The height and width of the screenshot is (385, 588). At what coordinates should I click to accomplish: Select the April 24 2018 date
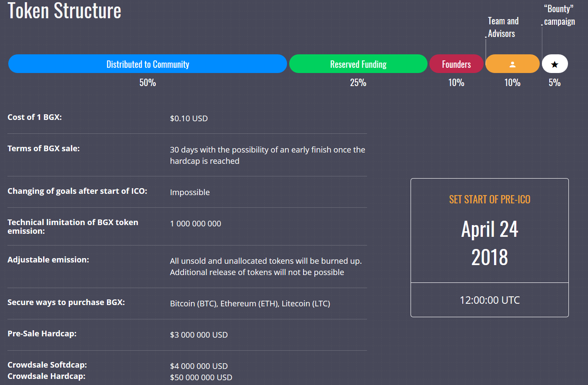pyautogui.click(x=490, y=243)
